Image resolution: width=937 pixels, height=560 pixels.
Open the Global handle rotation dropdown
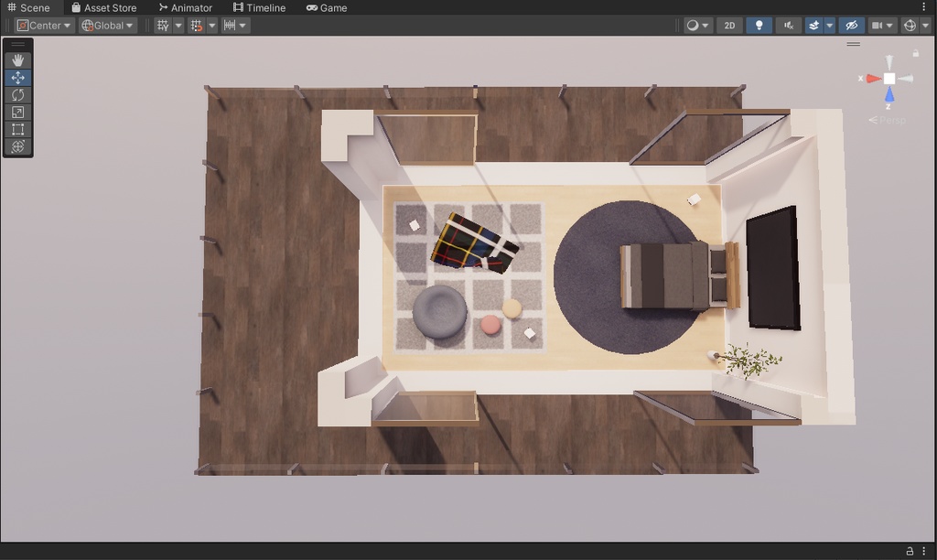coord(108,26)
